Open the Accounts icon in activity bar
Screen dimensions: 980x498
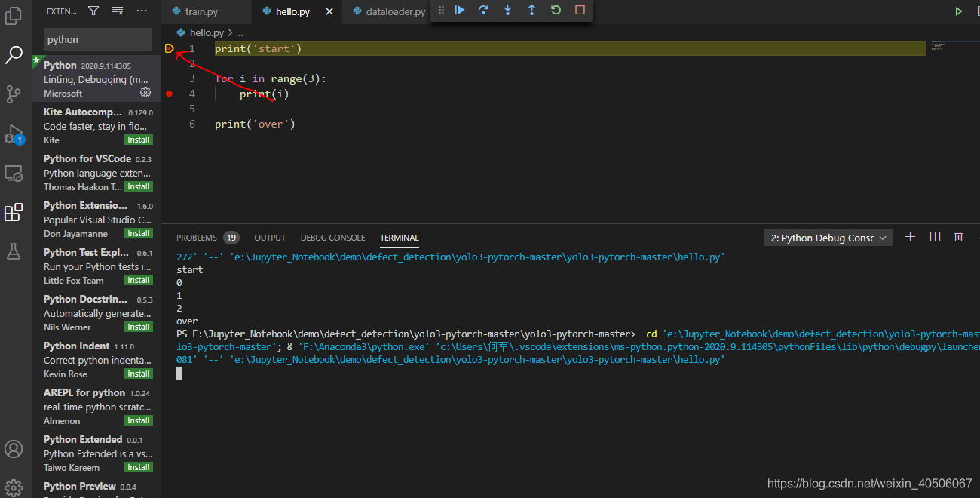[14, 449]
